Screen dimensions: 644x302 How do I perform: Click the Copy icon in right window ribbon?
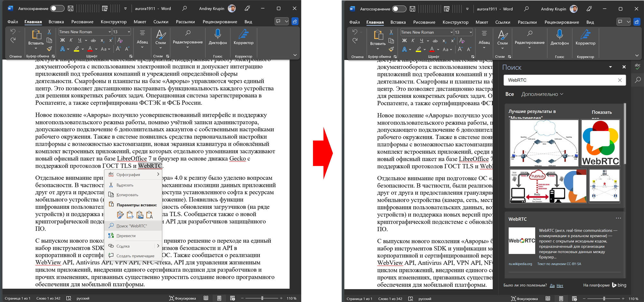(391, 41)
